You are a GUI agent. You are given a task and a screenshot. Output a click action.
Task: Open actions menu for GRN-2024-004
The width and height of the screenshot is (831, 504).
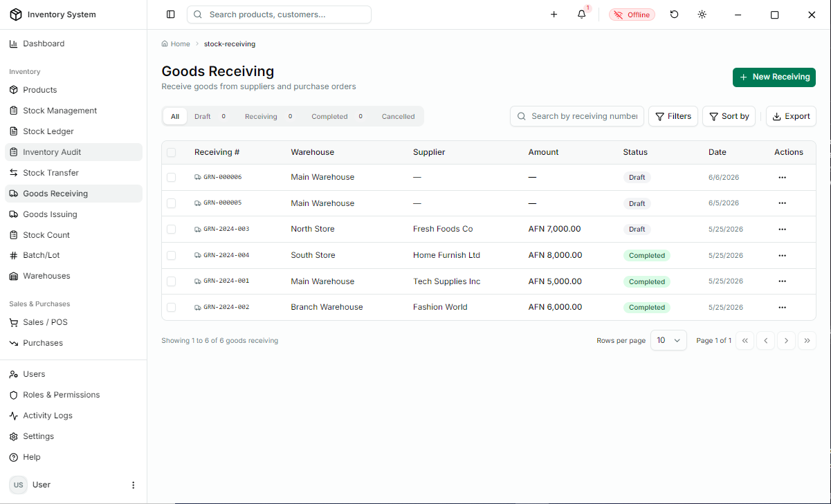click(783, 255)
